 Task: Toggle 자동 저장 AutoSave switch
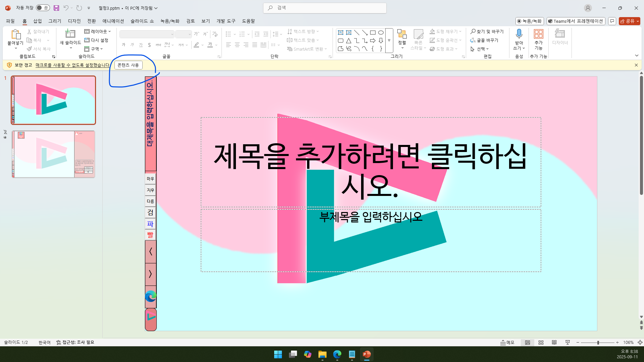click(x=43, y=8)
